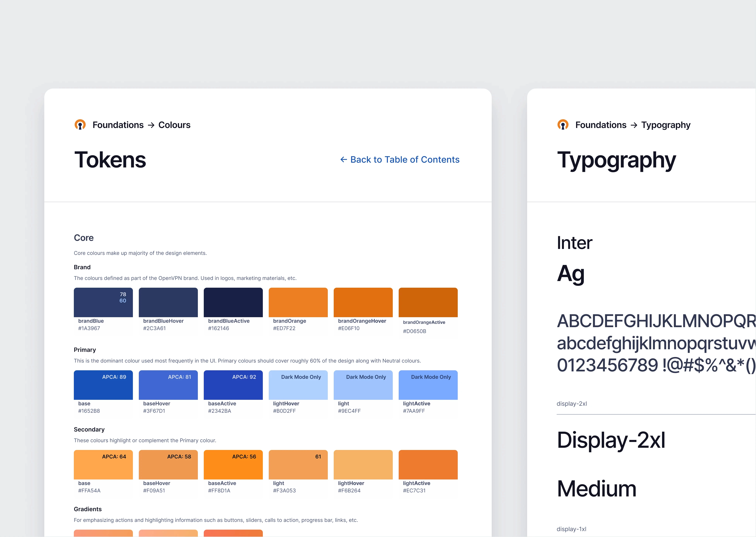Click Primary baseActive swatch APCA: 92

point(233,385)
